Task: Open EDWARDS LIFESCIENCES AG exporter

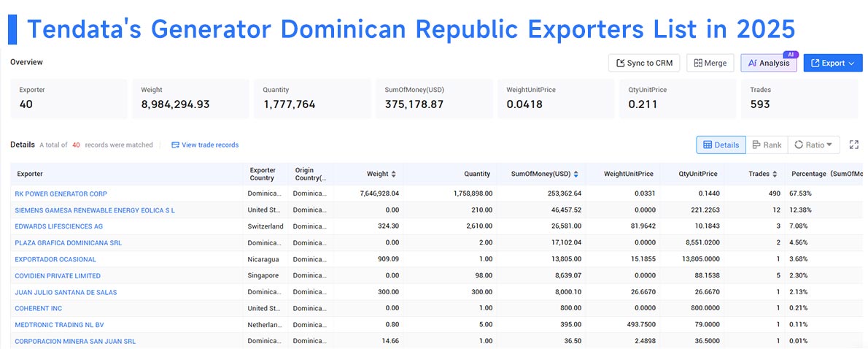Action: [58, 226]
